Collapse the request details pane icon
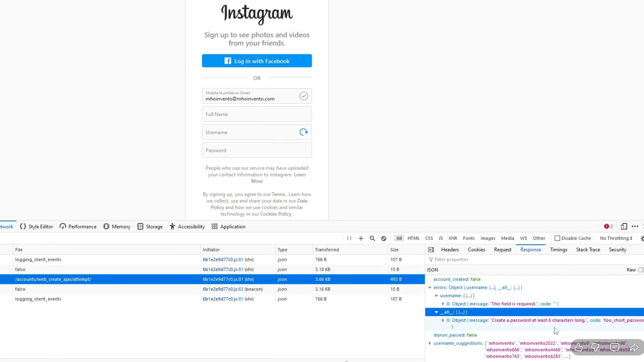Image resolution: width=644 pixels, height=362 pixels. coord(431,250)
